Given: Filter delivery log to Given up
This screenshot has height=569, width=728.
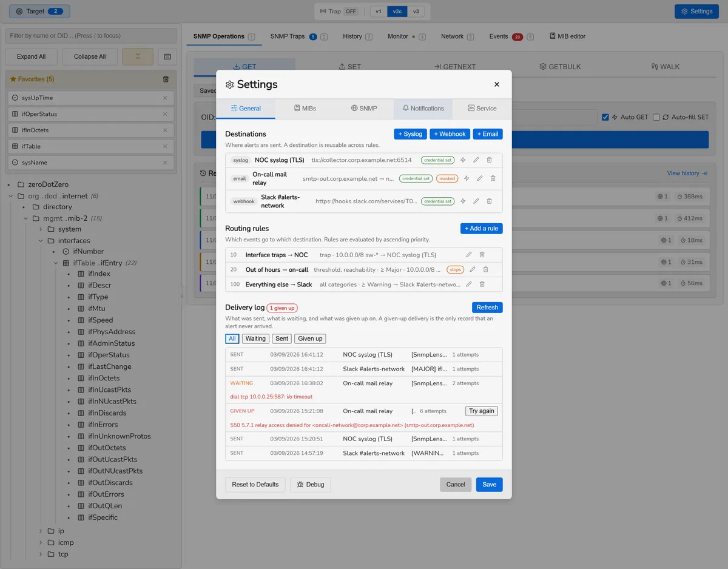Looking at the screenshot, I should (310, 338).
